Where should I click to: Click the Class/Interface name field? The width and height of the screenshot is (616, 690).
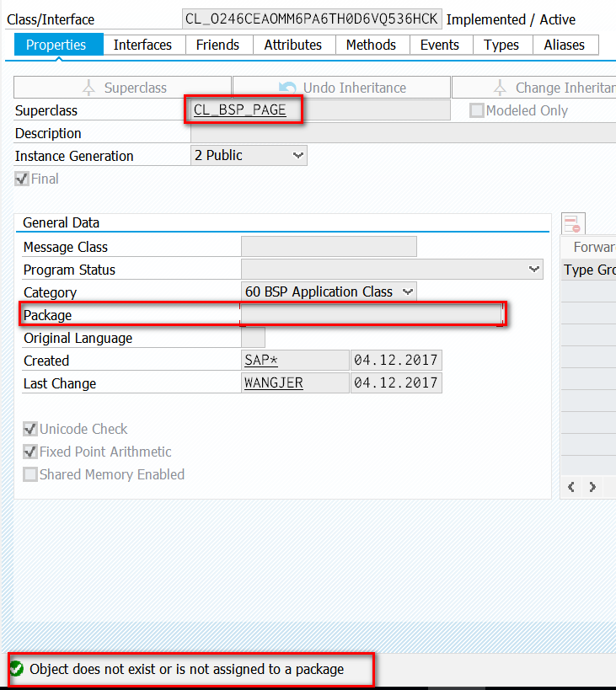pos(312,19)
